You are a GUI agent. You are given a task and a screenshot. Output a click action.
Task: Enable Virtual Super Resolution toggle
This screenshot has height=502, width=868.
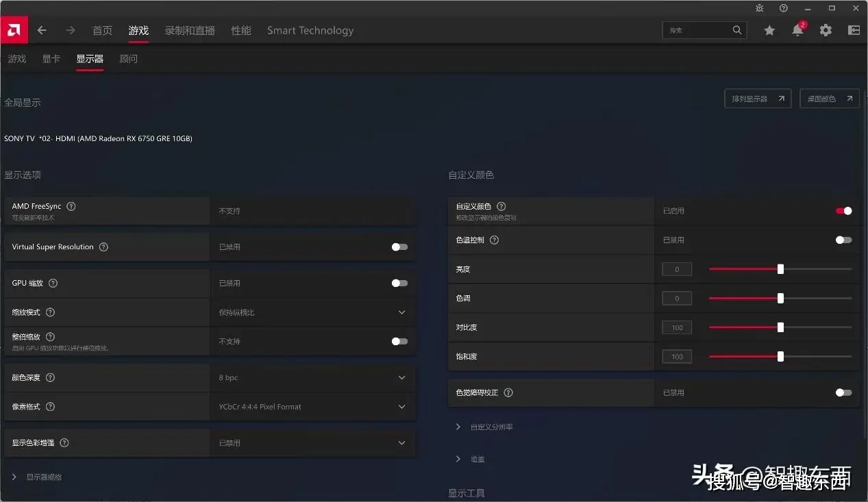click(x=399, y=247)
